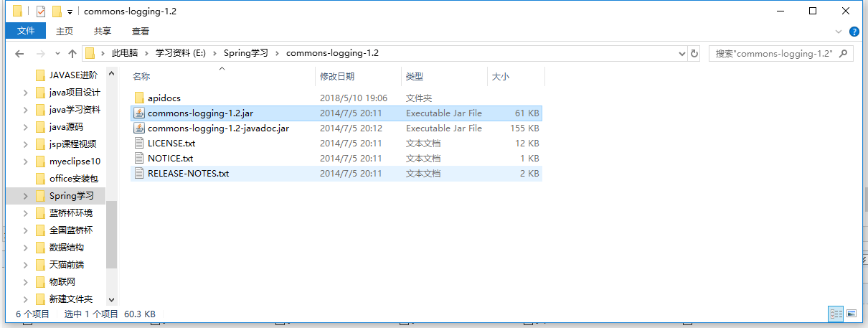Click the 155 KB size cell
This screenshot has height=328, width=868.
coord(524,128)
